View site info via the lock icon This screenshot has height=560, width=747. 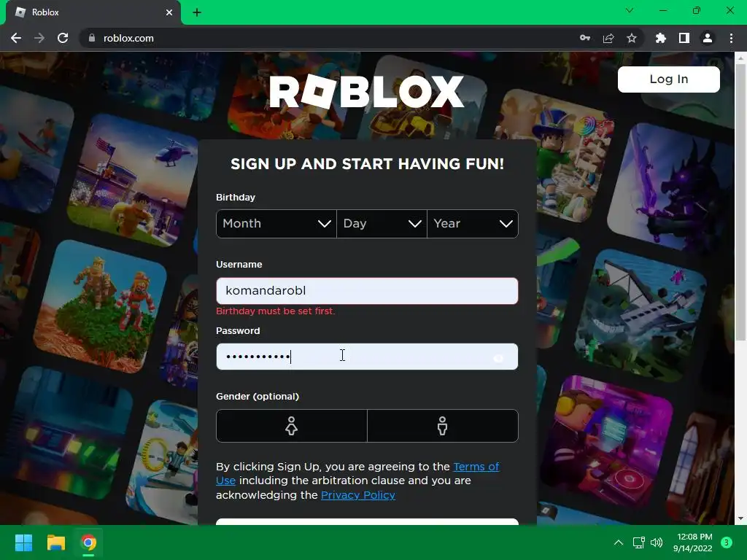click(92, 38)
